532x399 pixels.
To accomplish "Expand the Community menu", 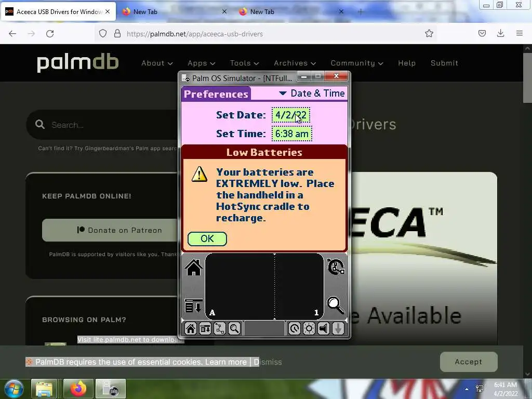I will pos(357,63).
